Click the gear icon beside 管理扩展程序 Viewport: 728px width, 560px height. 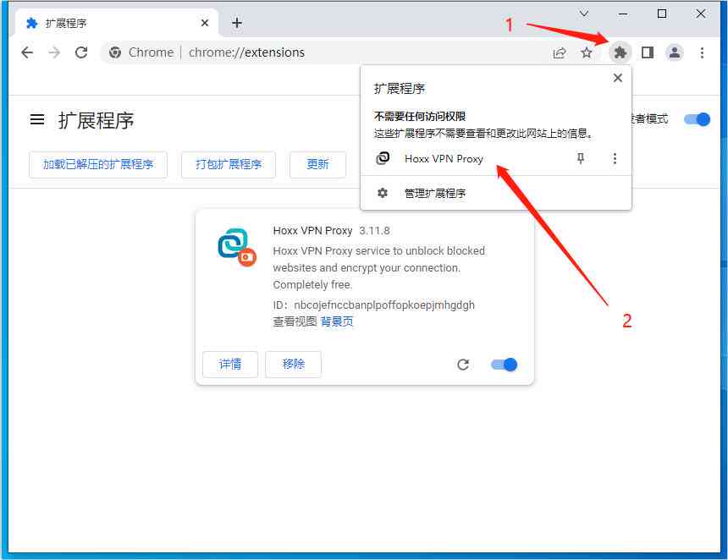point(383,193)
